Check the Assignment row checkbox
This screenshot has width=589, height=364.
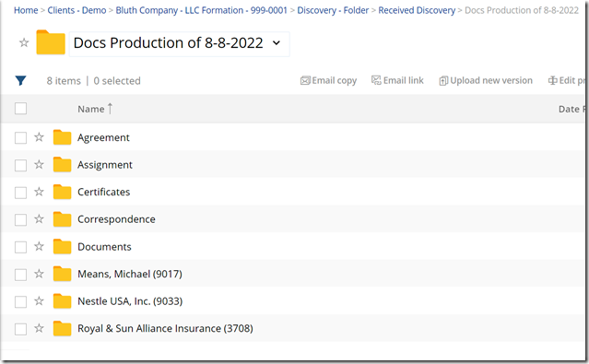(20, 165)
